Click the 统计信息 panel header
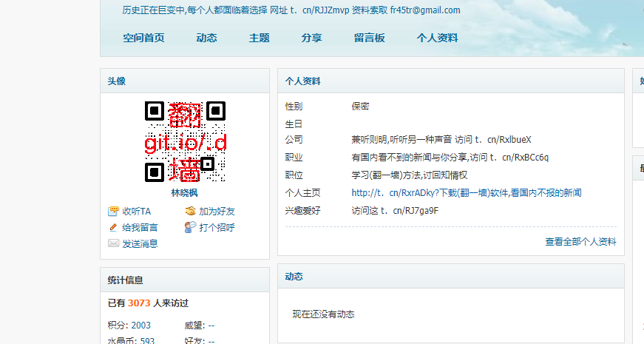The height and width of the screenshot is (344, 644). pyautogui.click(x=185, y=280)
